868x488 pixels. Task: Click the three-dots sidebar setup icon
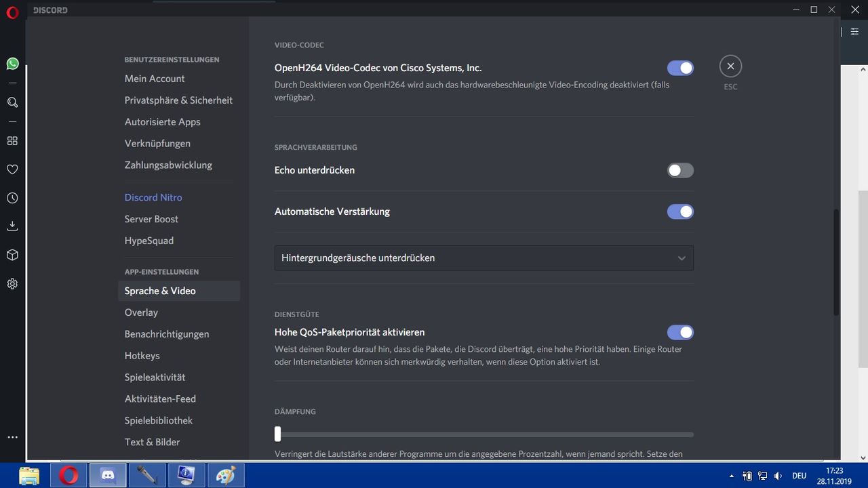tap(12, 437)
